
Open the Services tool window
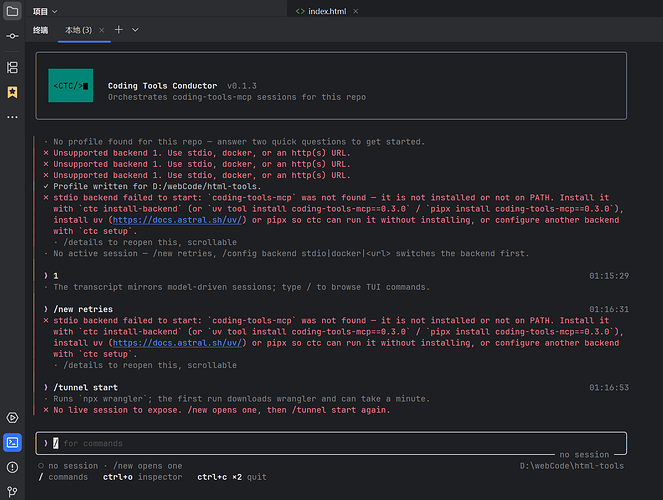pos(12,418)
